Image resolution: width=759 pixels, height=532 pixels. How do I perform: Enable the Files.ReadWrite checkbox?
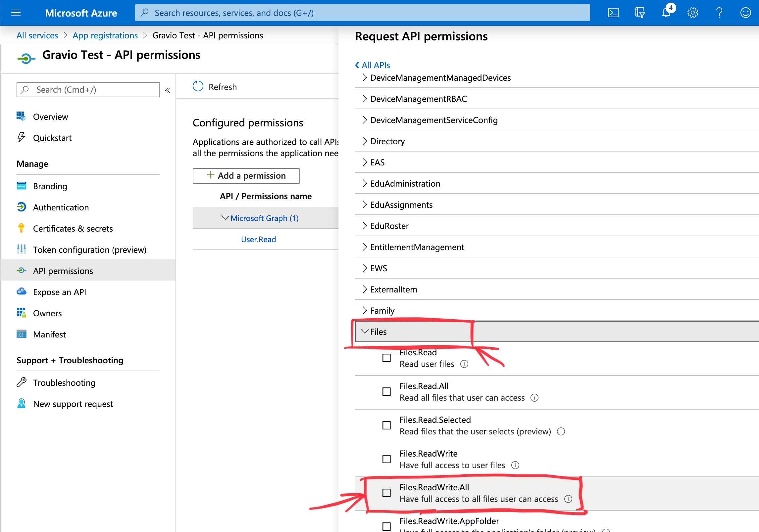click(386, 459)
